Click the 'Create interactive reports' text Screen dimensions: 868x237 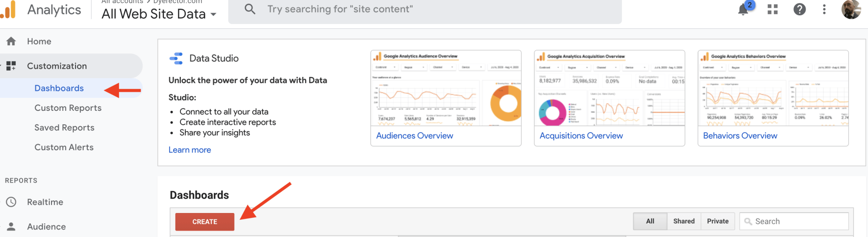coord(227,122)
